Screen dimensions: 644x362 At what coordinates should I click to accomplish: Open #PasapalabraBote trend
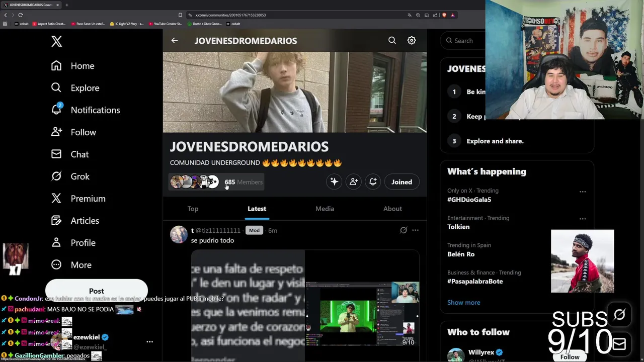pos(475,281)
